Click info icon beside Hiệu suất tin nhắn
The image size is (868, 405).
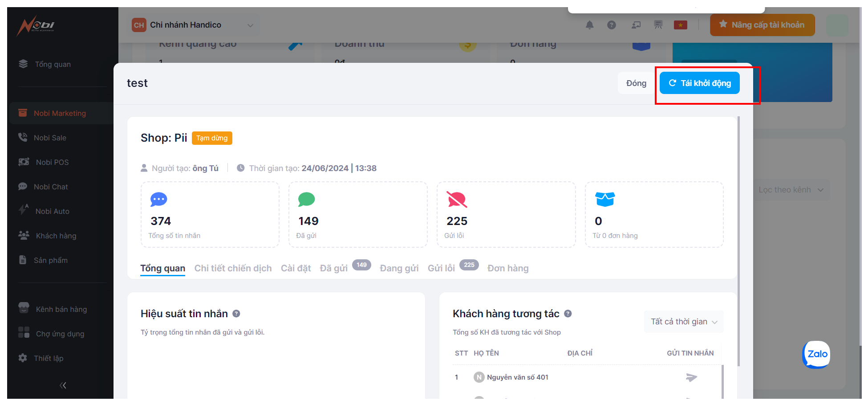[236, 314]
